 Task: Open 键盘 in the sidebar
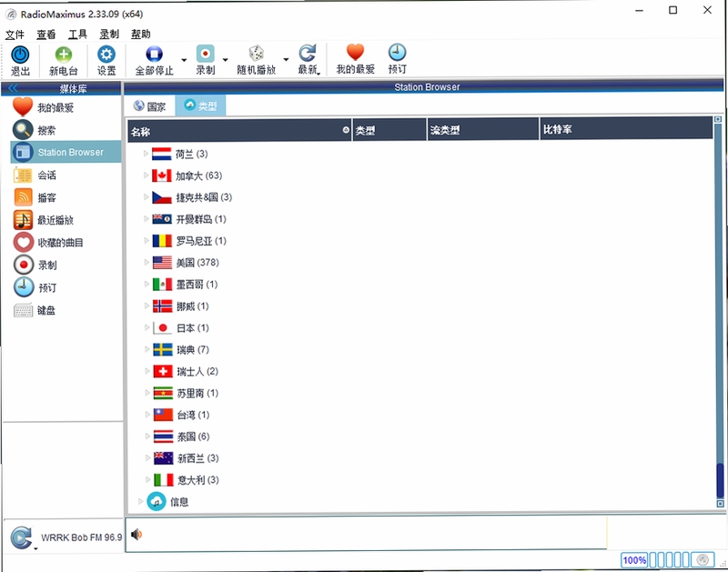click(x=46, y=310)
